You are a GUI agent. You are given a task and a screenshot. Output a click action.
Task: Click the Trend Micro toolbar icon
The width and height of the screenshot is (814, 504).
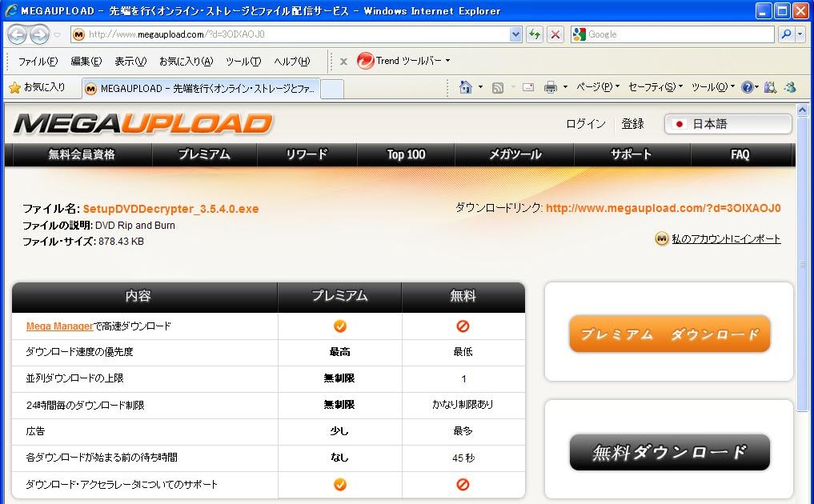tap(366, 61)
